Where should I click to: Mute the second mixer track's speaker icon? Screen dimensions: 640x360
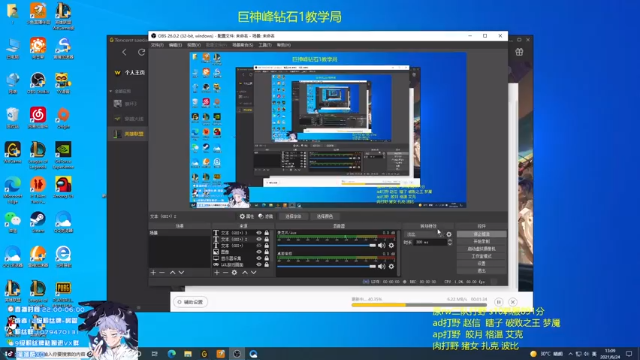pos(382,267)
